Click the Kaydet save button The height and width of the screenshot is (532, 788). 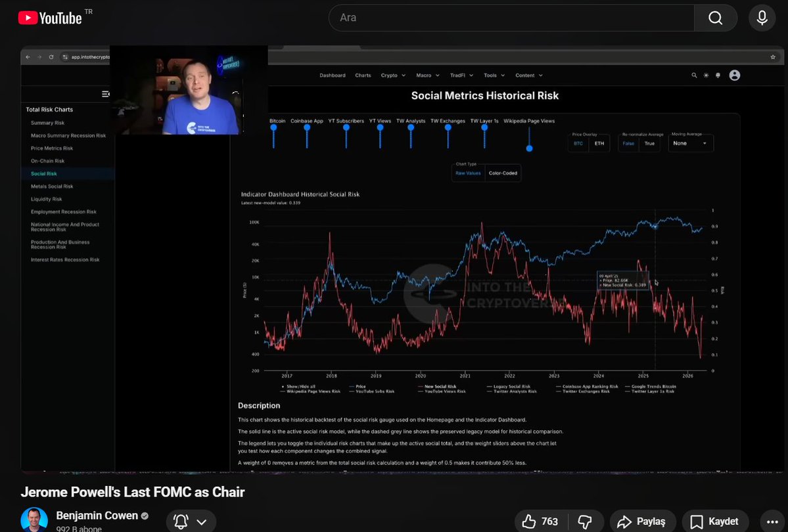coord(714,521)
